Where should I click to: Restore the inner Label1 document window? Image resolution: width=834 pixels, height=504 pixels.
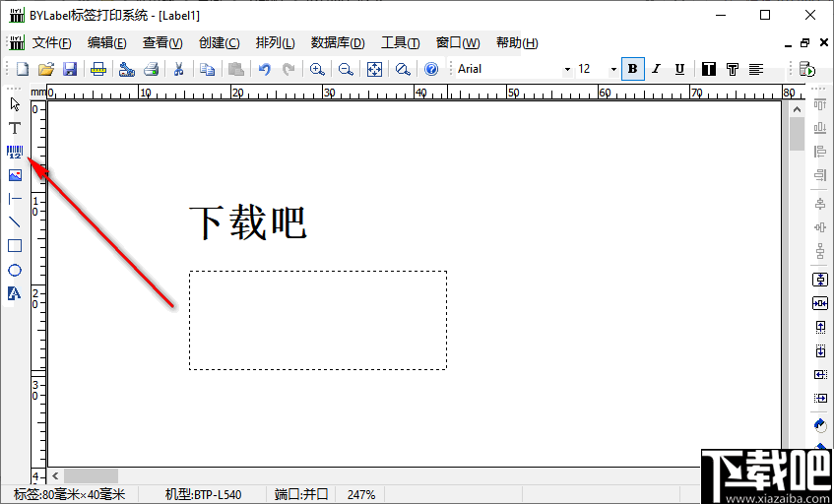point(804,43)
